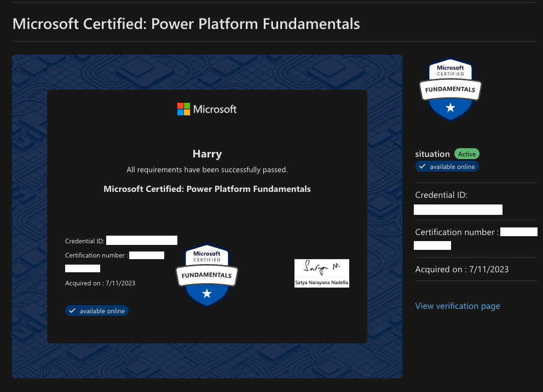Click the certificate's 'available online' pill
The width and height of the screenshot is (543, 392).
coord(97,311)
